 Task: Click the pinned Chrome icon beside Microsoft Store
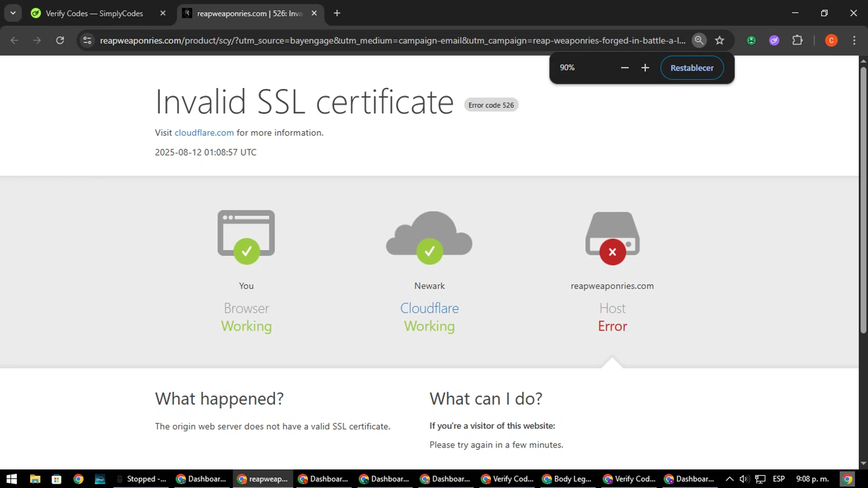click(x=78, y=479)
